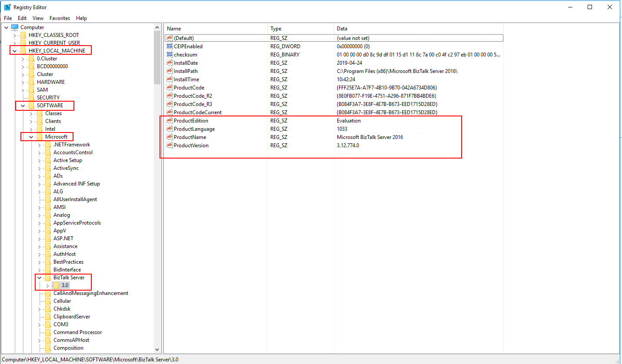Viewport: 622px width, 364px height.
Task: Open the View menu
Action: [38, 18]
